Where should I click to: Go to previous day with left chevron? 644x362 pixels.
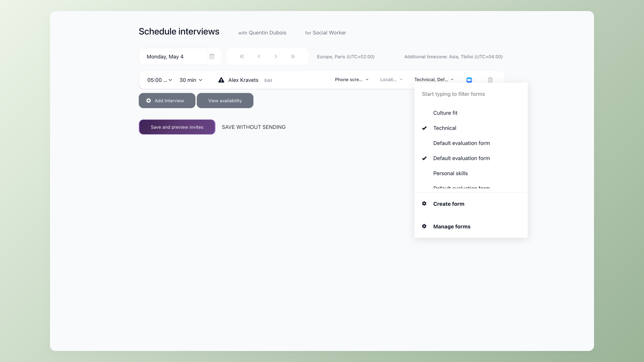(259, 56)
